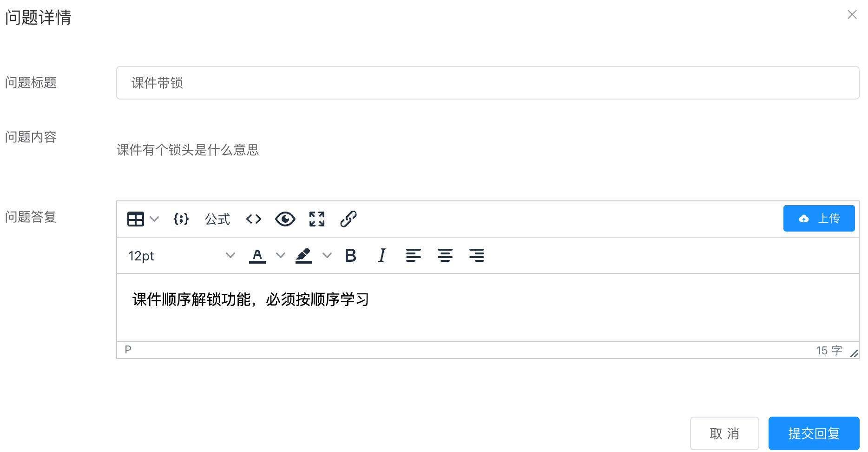This screenshot has height=452, width=868.
Task: Cancel with the 取消 button
Action: (x=724, y=433)
